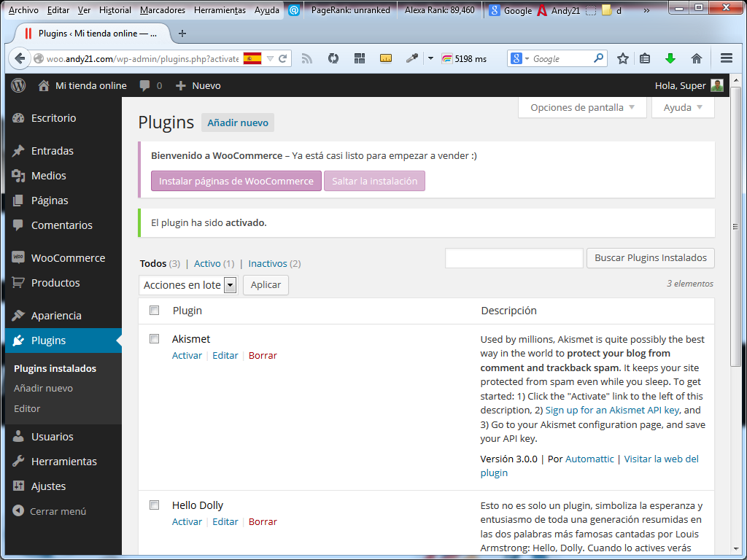Bookmark page with the star icon
Image resolution: width=747 pixels, height=560 pixels.
623,58
